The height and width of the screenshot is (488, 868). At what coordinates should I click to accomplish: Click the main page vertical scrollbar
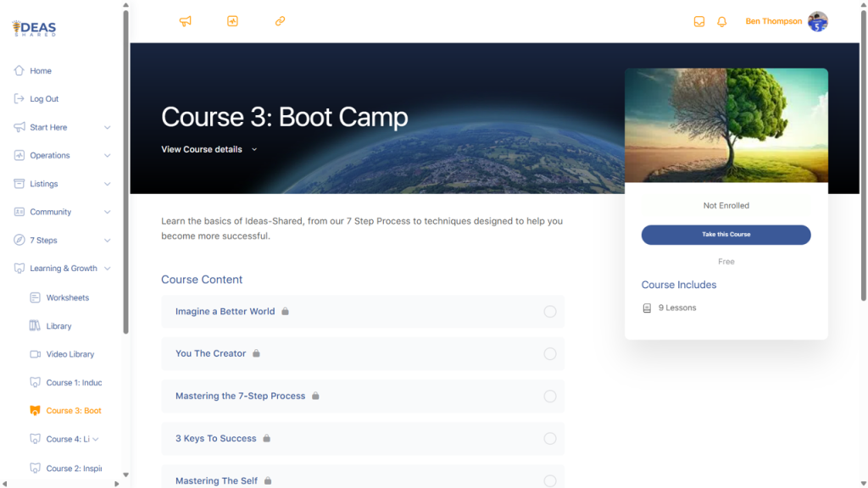[x=864, y=155]
